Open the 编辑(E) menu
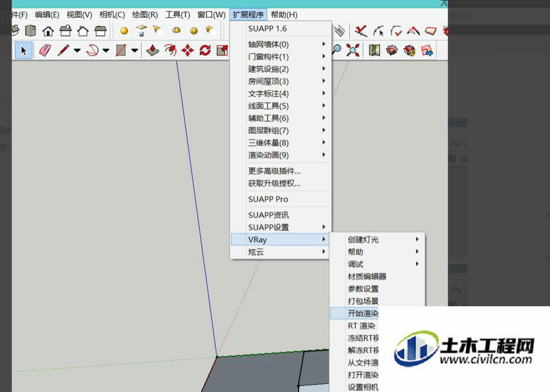Image resolution: width=550 pixels, height=392 pixels. (47, 15)
